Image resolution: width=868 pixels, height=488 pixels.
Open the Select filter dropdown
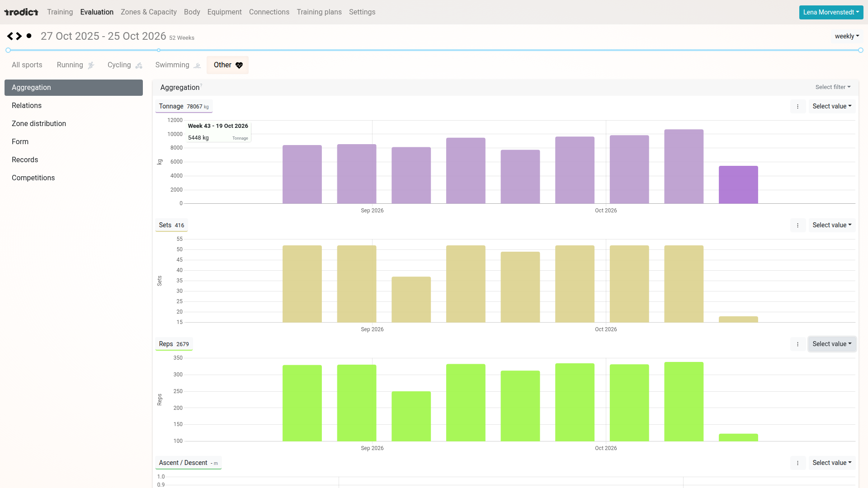tap(833, 87)
